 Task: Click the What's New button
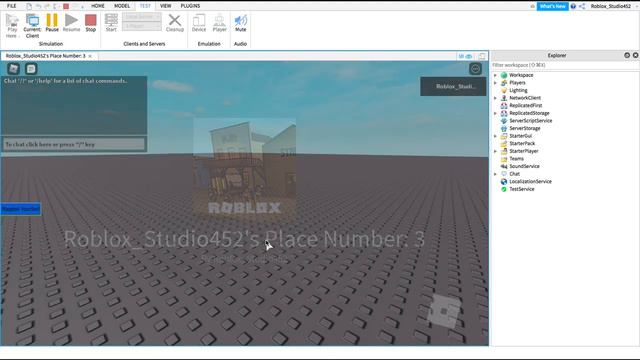pyautogui.click(x=552, y=6)
